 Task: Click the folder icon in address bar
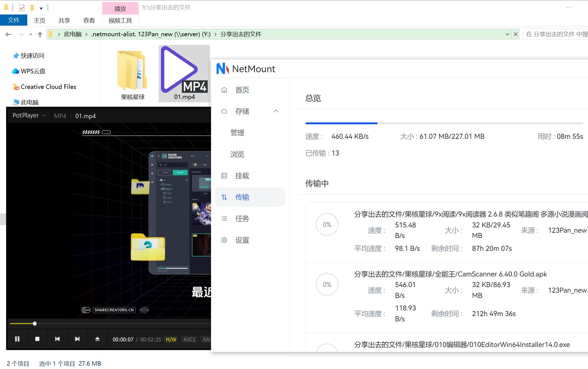click(50, 34)
